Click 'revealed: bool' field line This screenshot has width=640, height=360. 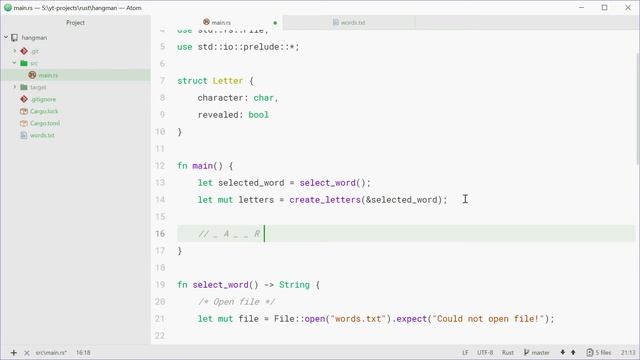pyautogui.click(x=233, y=115)
